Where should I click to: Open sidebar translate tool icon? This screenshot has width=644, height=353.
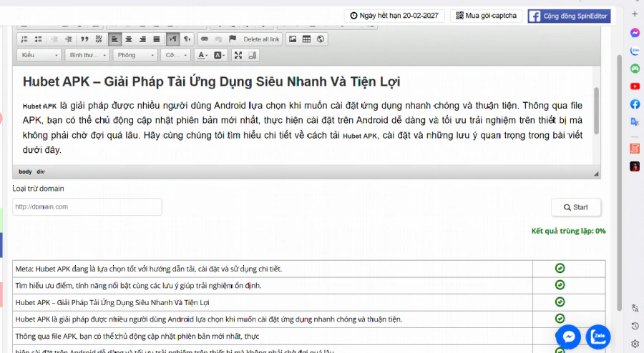[635, 308]
